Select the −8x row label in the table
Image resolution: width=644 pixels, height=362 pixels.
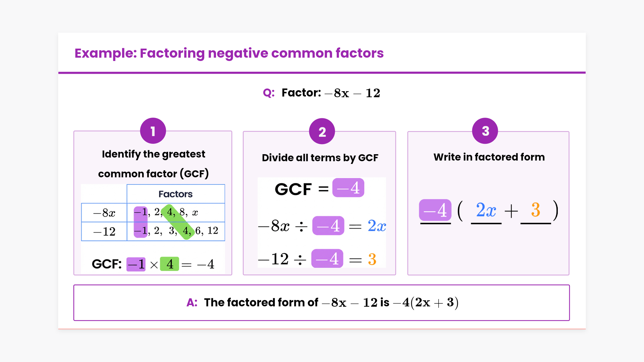104,213
